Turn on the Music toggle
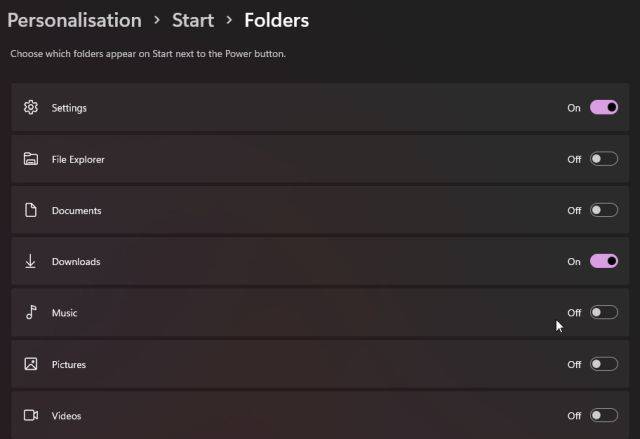Screen dimensions: 640x439 pos(603,313)
